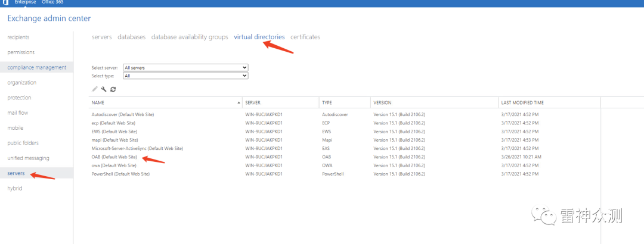Open database availability groups tab
Screen dimensions: 644x244
(190, 37)
